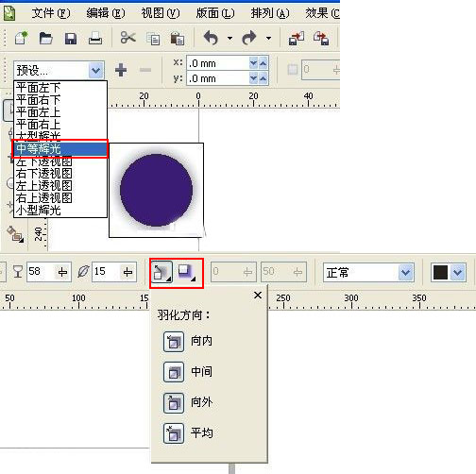
Task: Click the Print icon
Action: [x=95, y=39]
